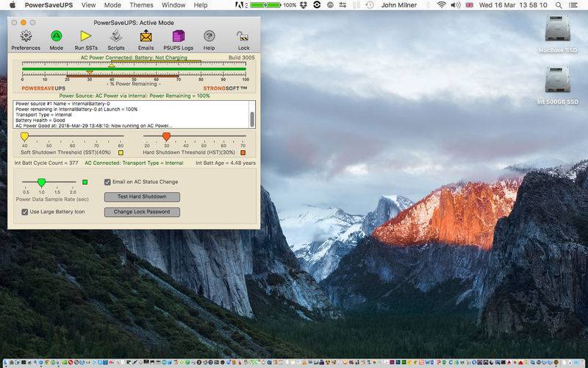Screen dimensions: 588x368
Task: Open the Scripts toolbar item
Action: (x=116, y=36)
